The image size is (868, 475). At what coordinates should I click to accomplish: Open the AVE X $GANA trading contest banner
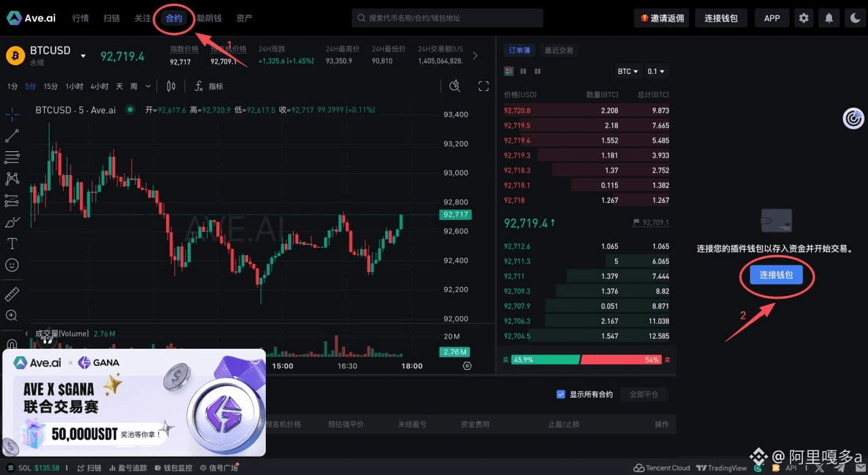134,402
